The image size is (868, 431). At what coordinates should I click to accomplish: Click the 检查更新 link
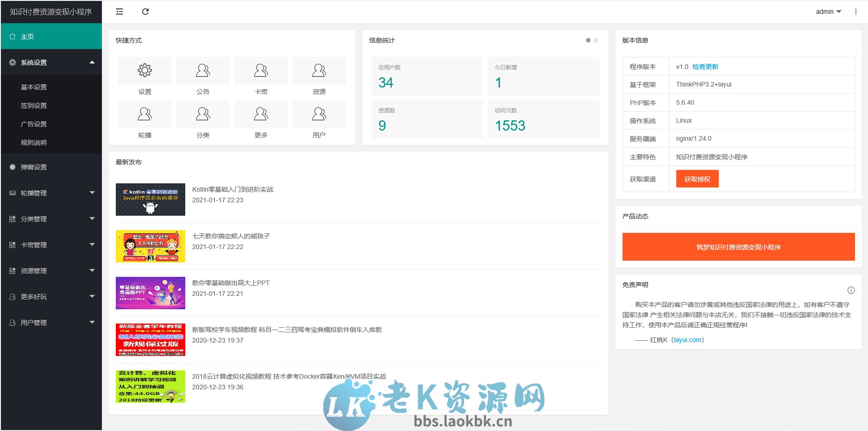pyautogui.click(x=705, y=66)
